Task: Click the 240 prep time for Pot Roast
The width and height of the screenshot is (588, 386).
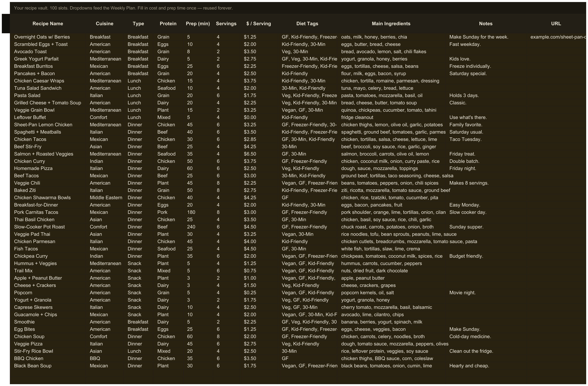Action: coord(198,227)
